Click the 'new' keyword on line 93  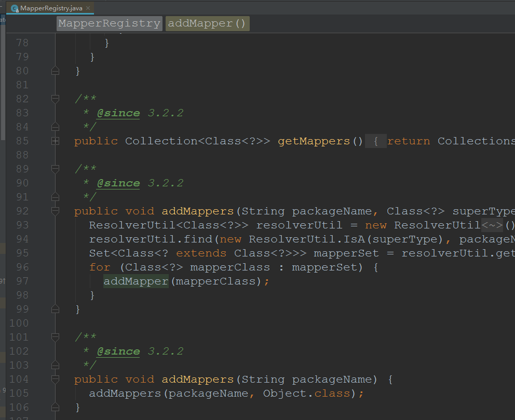(x=376, y=225)
